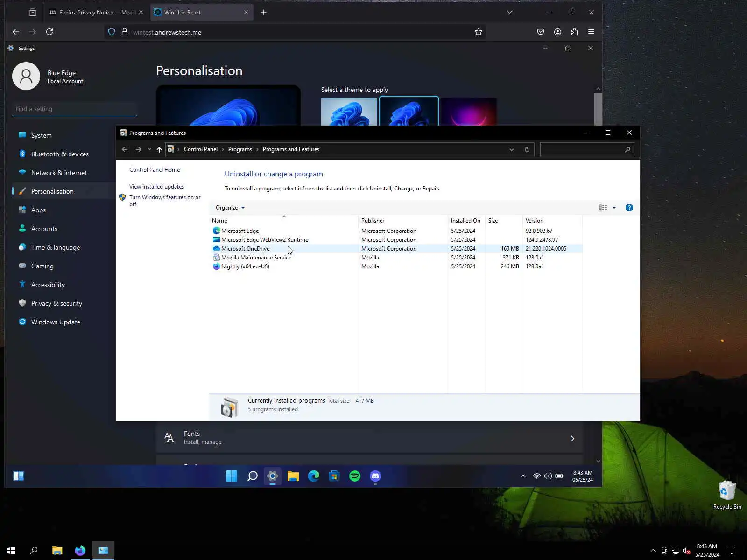Click the Blue Edge user avatar

pyautogui.click(x=26, y=76)
